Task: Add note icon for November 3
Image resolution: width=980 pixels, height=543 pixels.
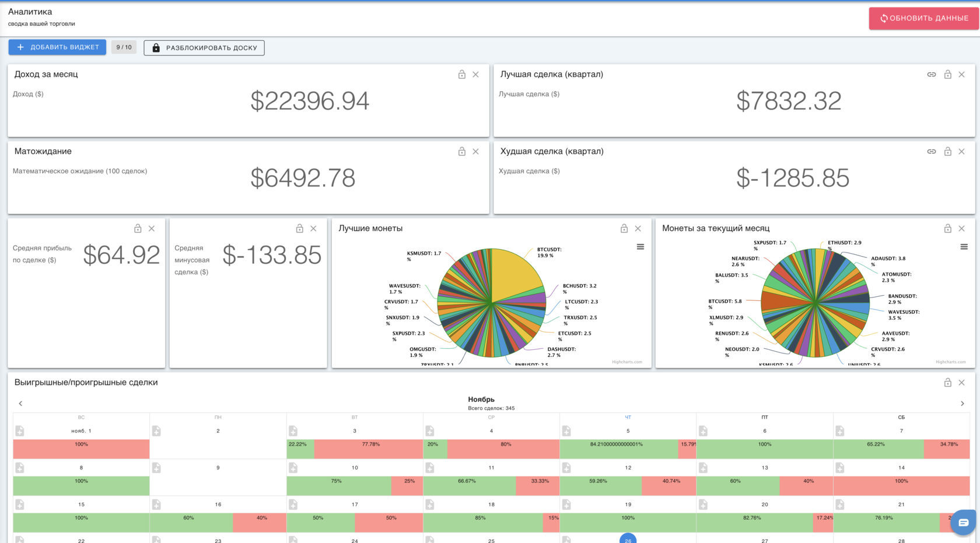Action: (293, 431)
